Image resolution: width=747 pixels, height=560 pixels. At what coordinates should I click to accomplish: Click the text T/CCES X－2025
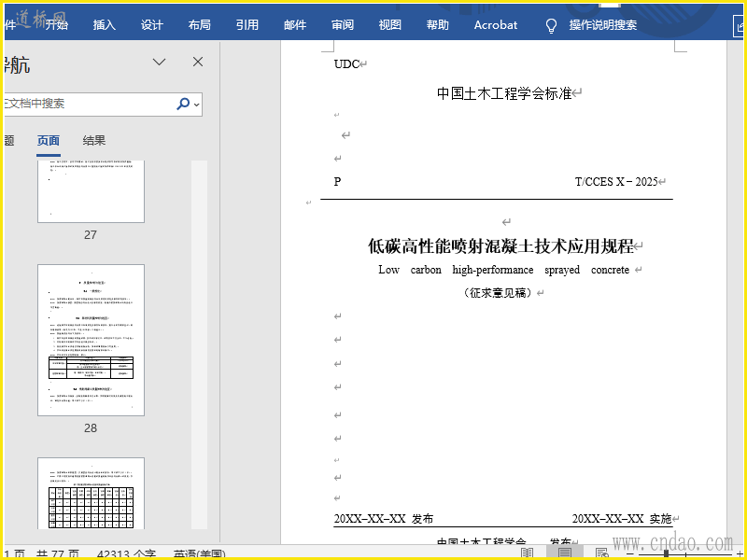tap(616, 181)
